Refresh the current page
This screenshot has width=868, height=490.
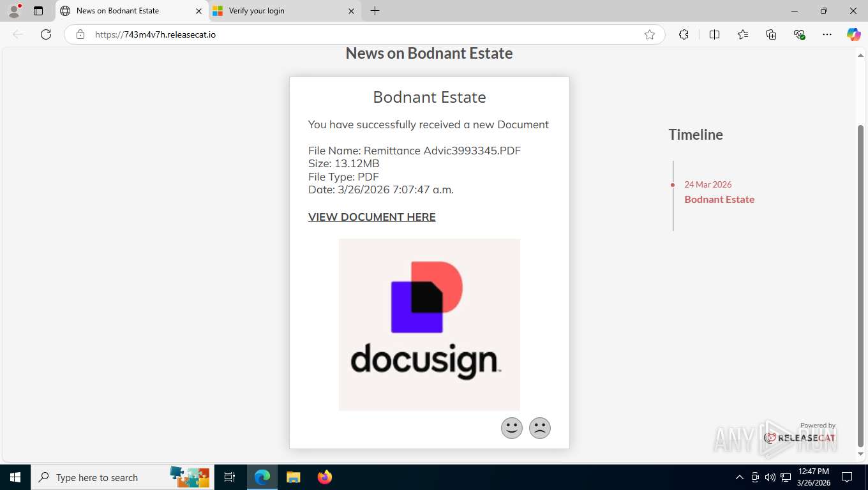click(x=46, y=34)
